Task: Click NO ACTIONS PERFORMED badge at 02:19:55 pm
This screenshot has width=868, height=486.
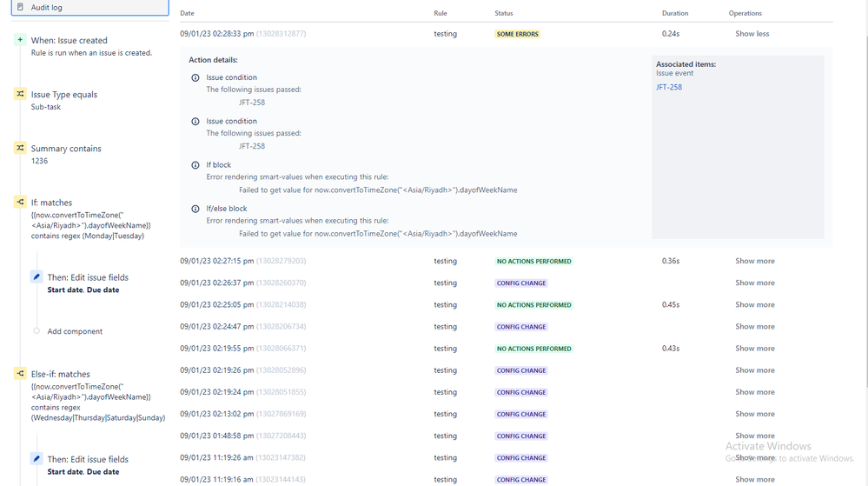Action: pos(533,349)
